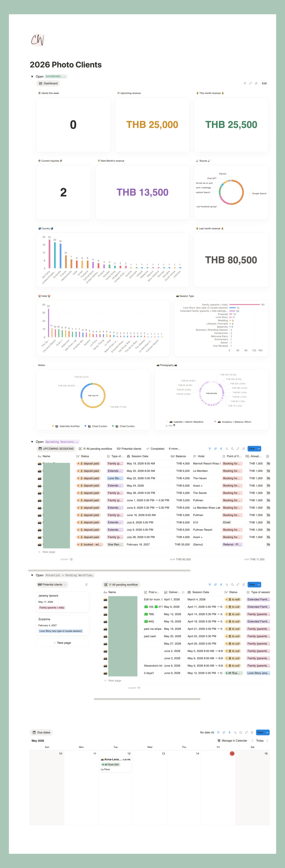285x868 pixels.
Task: Click the Email tag in Point of Contact
Action: (x=227, y=522)
